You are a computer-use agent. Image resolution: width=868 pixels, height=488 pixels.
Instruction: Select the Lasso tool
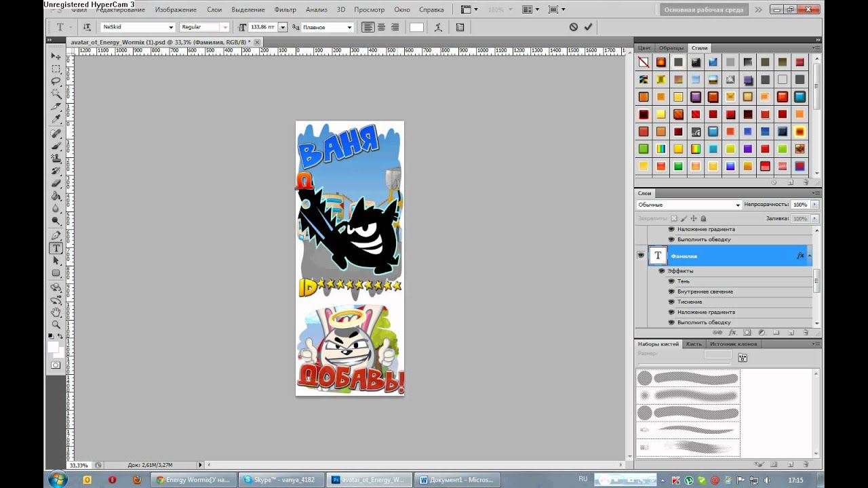(x=56, y=81)
